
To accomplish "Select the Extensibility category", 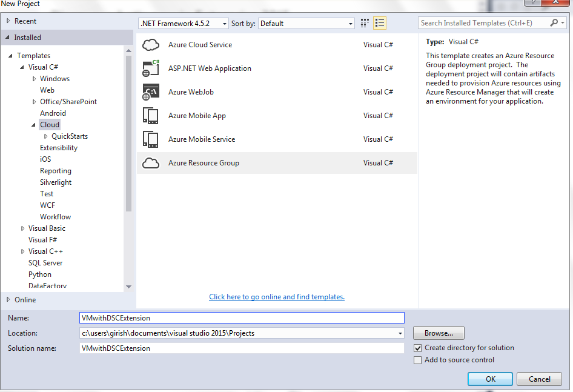I will coord(59,148).
